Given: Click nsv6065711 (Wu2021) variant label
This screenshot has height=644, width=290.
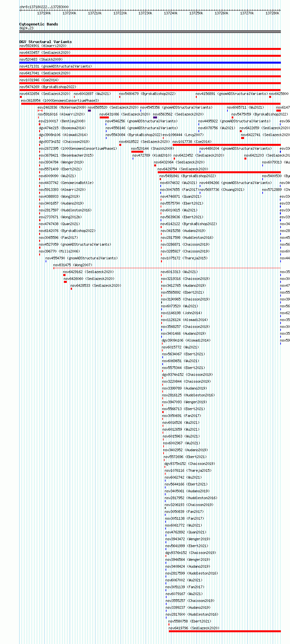Looking at the screenshot, I should pos(245,107).
